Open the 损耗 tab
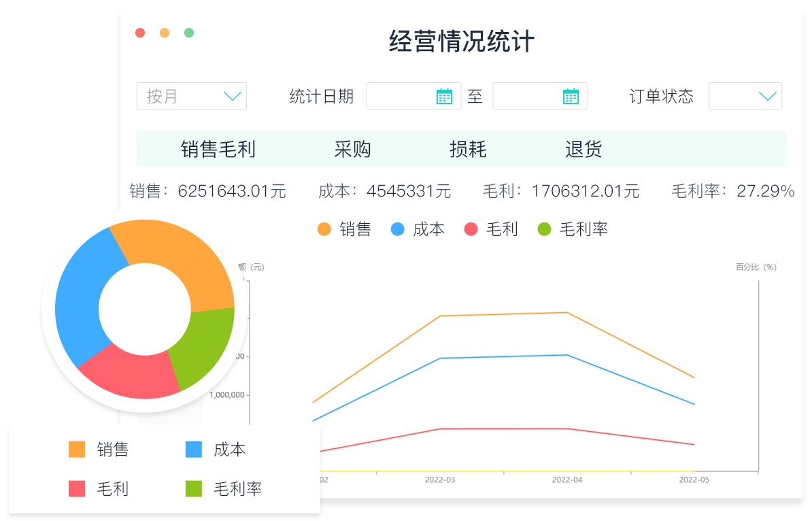Image resolution: width=812 pixels, height=521 pixels. pyautogui.click(x=469, y=150)
